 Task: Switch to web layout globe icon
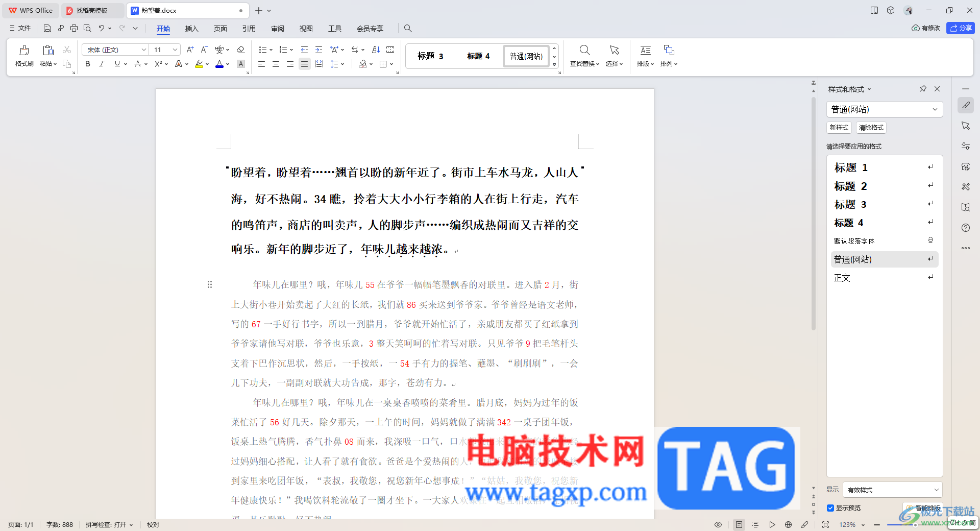789,524
